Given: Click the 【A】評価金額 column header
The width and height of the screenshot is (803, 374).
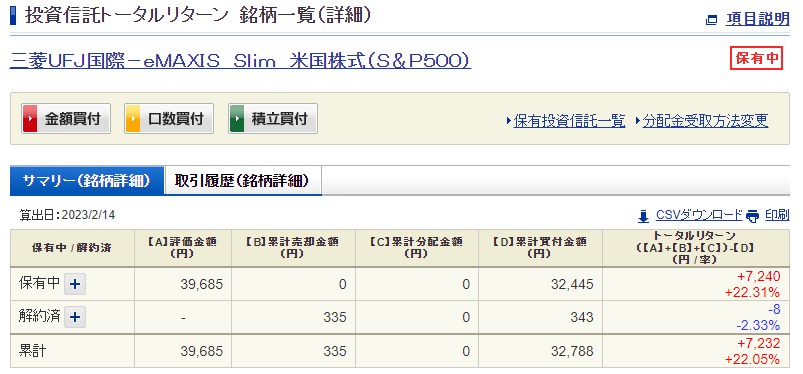Looking at the screenshot, I should click(x=183, y=248).
